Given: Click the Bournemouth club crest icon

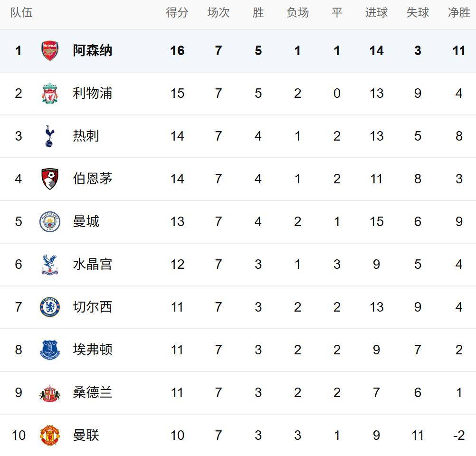Looking at the screenshot, I should click(50, 179).
